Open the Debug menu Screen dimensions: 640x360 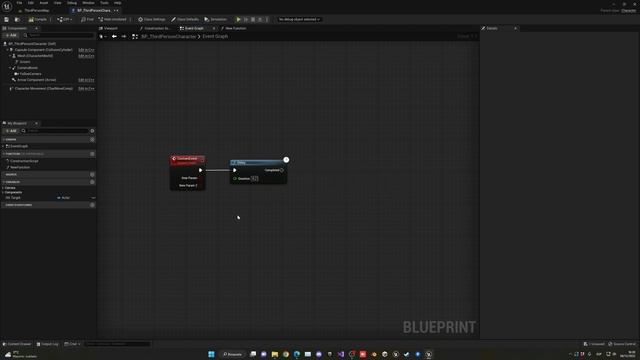click(72, 3)
